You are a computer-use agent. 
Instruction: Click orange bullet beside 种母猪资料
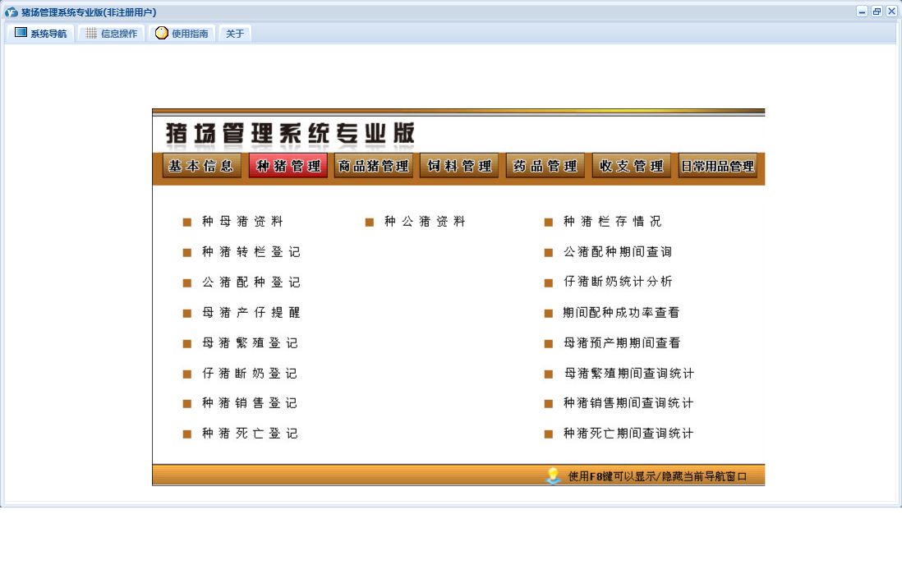(187, 222)
